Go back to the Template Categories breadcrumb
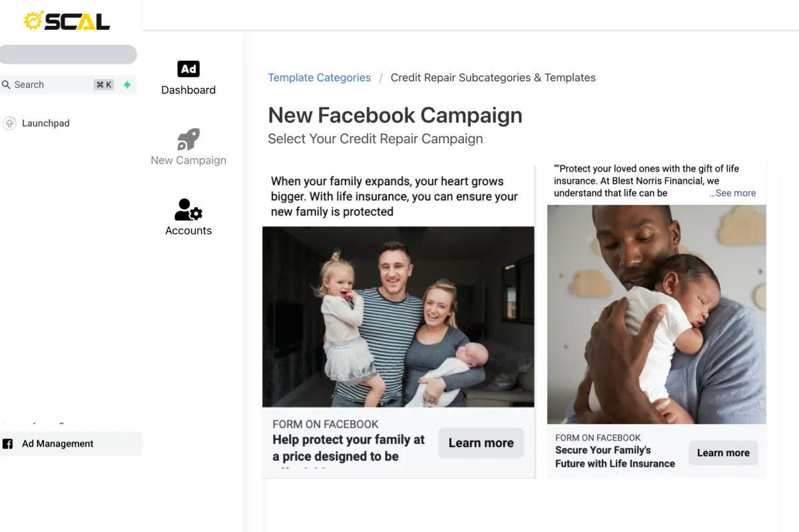 [x=319, y=78]
